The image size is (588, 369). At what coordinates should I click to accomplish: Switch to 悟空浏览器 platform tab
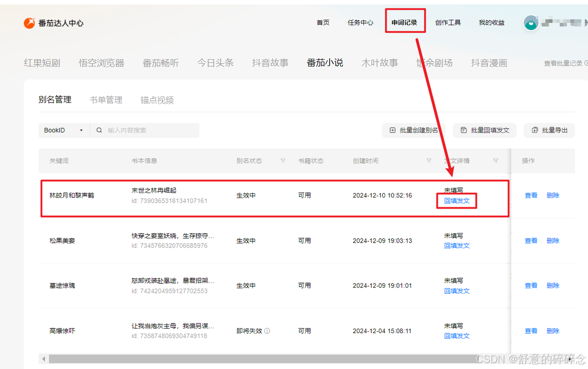[102, 63]
